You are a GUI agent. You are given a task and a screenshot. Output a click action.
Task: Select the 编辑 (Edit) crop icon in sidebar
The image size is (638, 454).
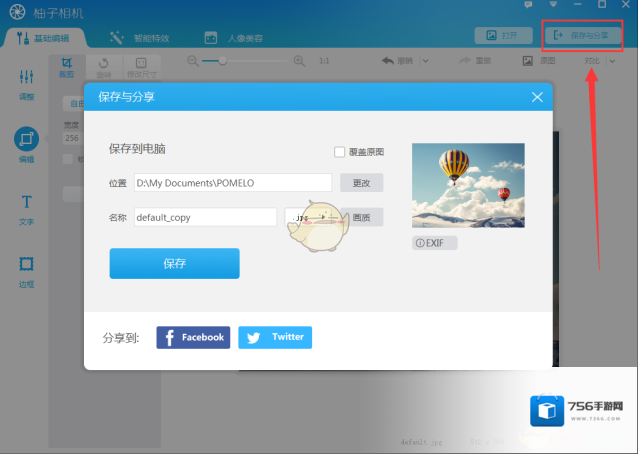26,139
